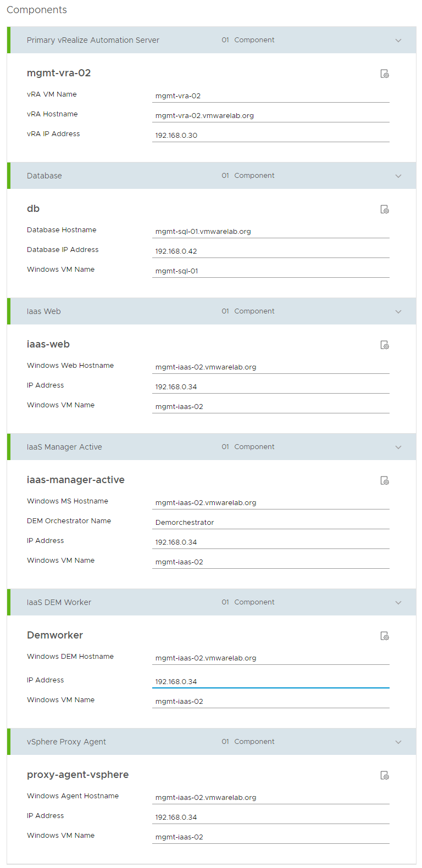Collapse the Database section chevron
Image resolution: width=422 pixels, height=868 pixels.
(x=398, y=176)
